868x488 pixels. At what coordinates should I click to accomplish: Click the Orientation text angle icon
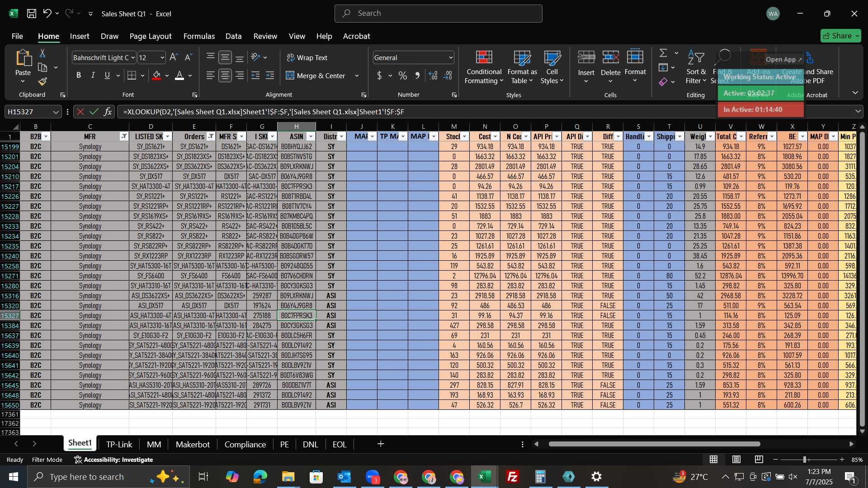point(255,57)
